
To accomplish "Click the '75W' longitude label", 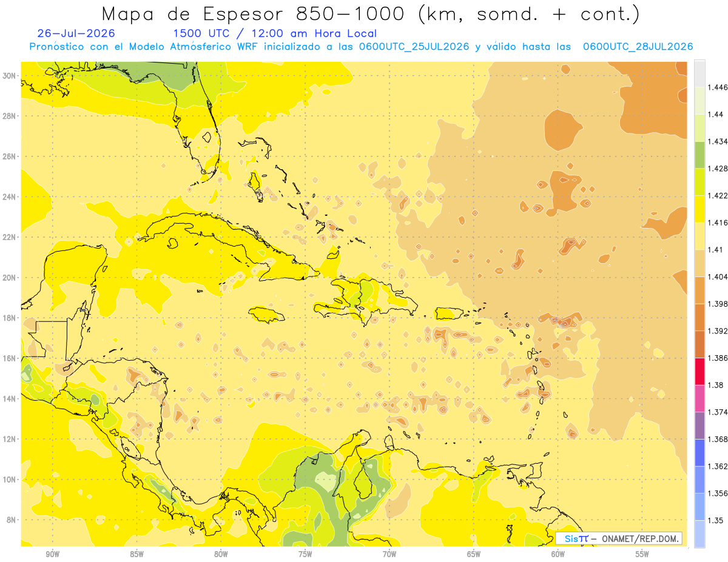I will pyautogui.click(x=305, y=554).
